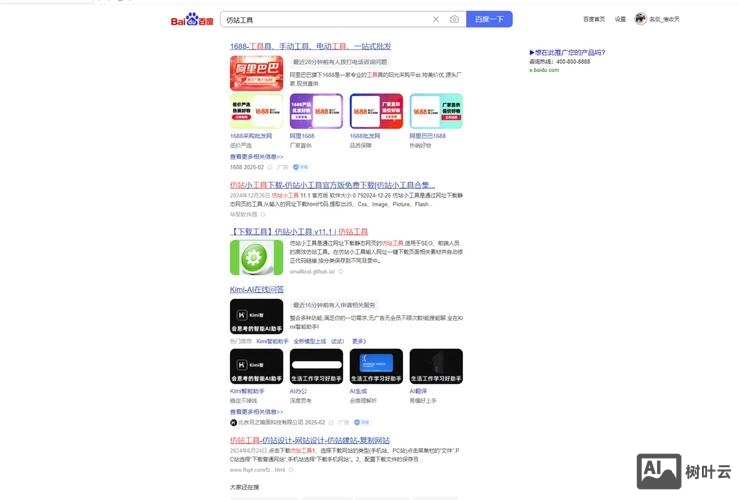
Task: Open image search via the camera icon
Action: tap(454, 19)
